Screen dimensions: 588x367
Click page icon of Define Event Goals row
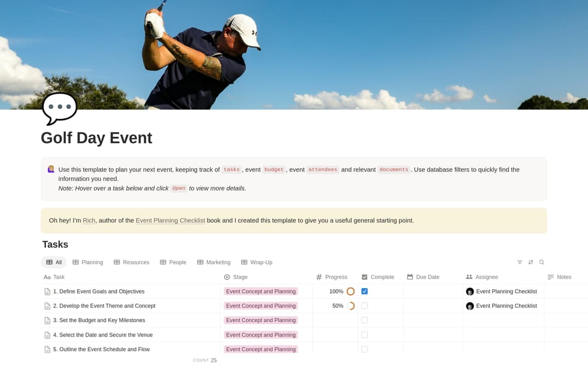tap(47, 292)
